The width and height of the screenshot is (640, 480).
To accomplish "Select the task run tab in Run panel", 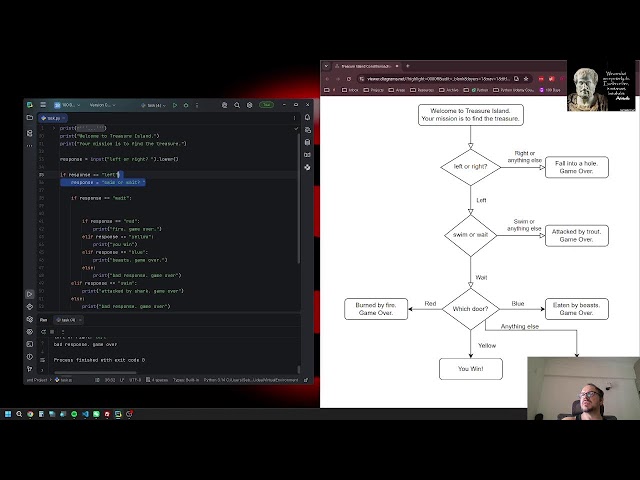I will tap(68, 320).
